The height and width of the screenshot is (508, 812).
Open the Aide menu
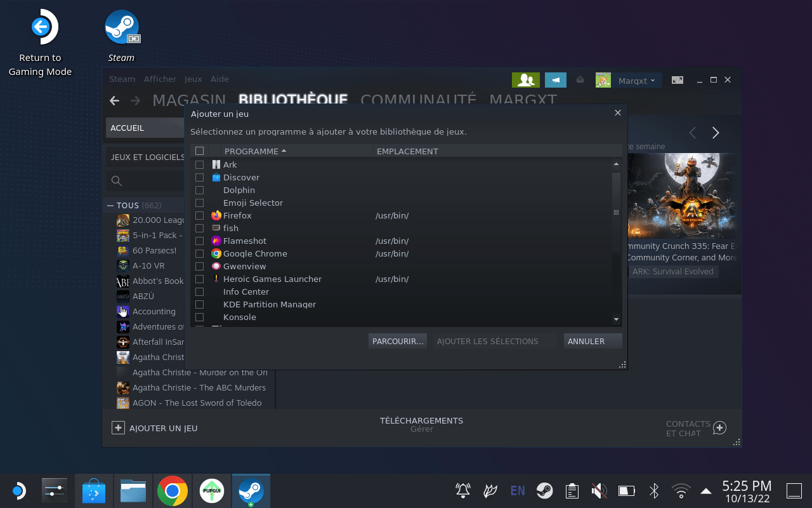pos(219,79)
